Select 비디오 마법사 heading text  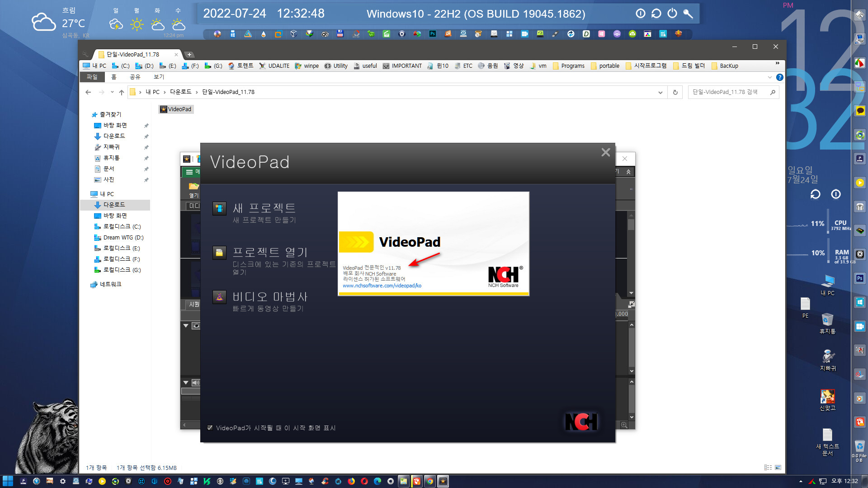(270, 296)
